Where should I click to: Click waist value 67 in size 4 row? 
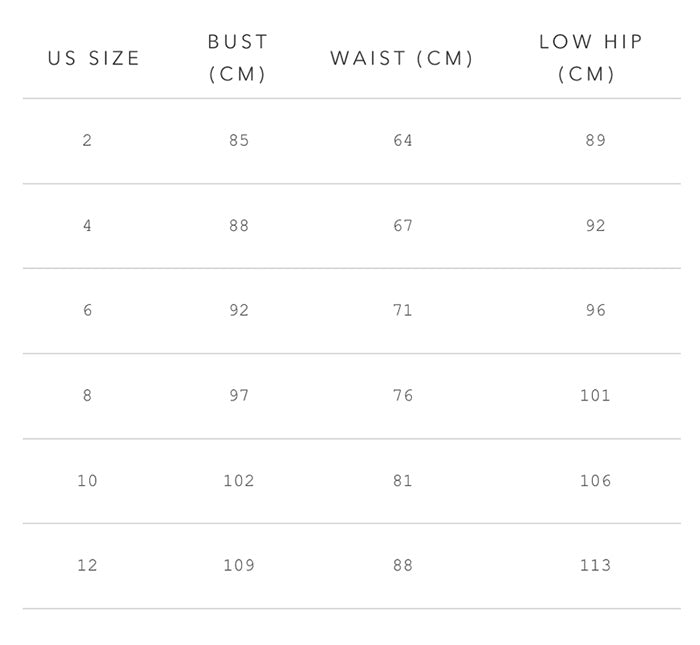pyautogui.click(x=403, y=225)
